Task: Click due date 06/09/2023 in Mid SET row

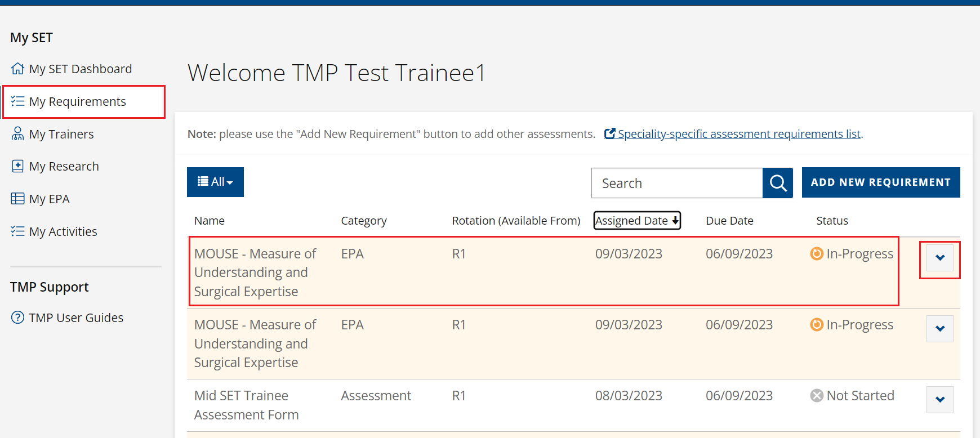Action: click(739, 396)
